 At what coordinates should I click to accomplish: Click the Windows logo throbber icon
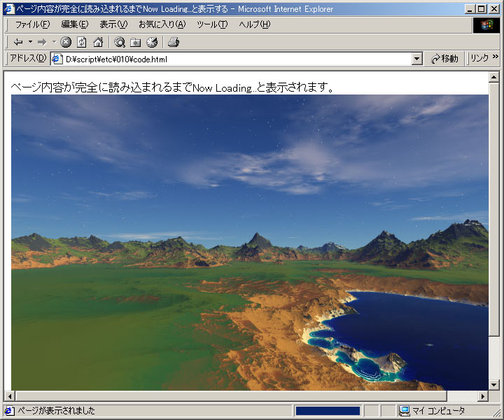click(x=486, y=25)
